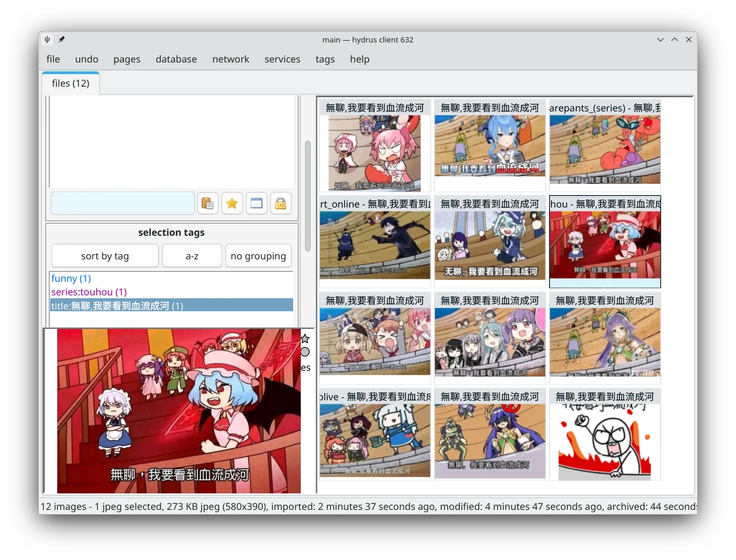Screen dimensions: 736x560
Task: Select the 'funny (1)' tag link
Action: (71, 278)
